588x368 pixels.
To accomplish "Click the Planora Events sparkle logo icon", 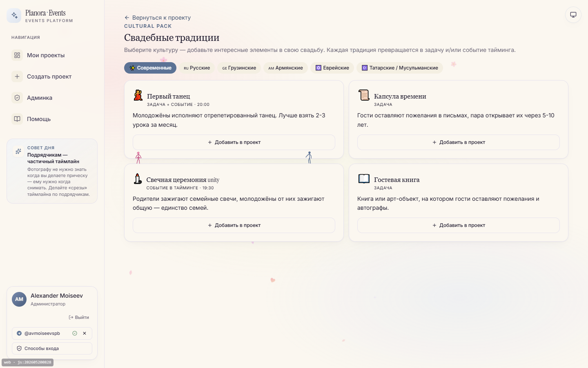I will click(x=14, y=16).
